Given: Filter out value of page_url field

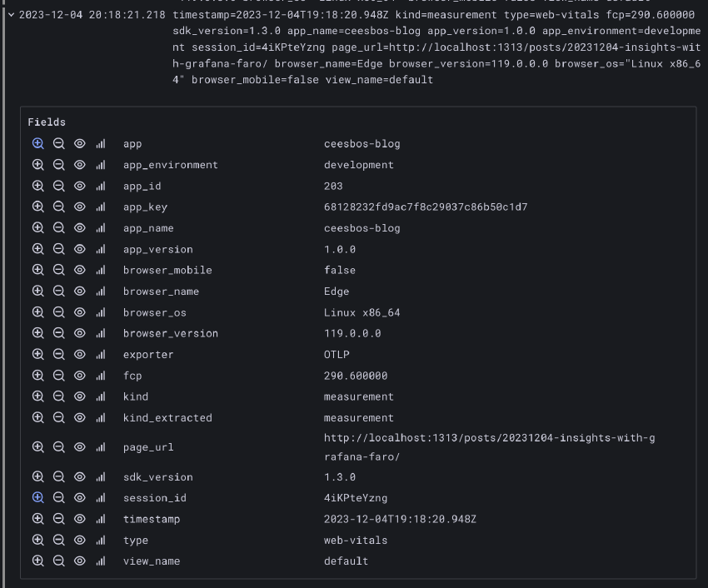Looking at the screenshot, I should coord(59,447).
